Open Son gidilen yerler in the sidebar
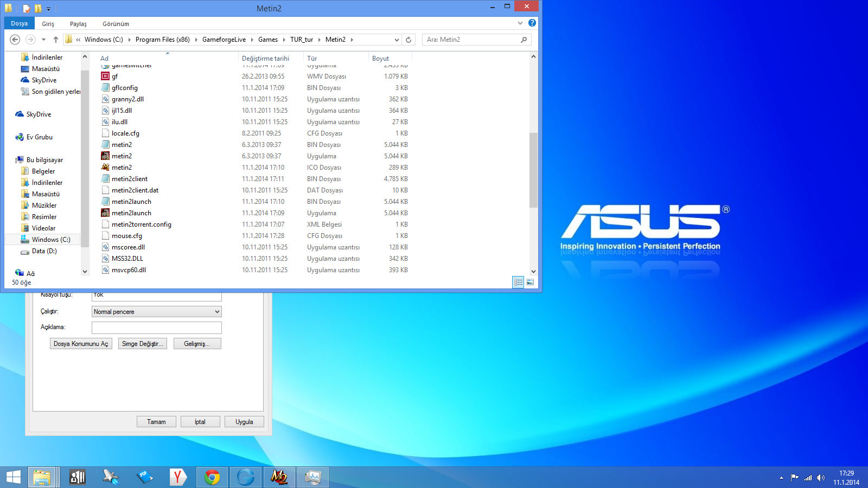The height and width of the screenshot is (488, 868). click(x=56, y=92)
